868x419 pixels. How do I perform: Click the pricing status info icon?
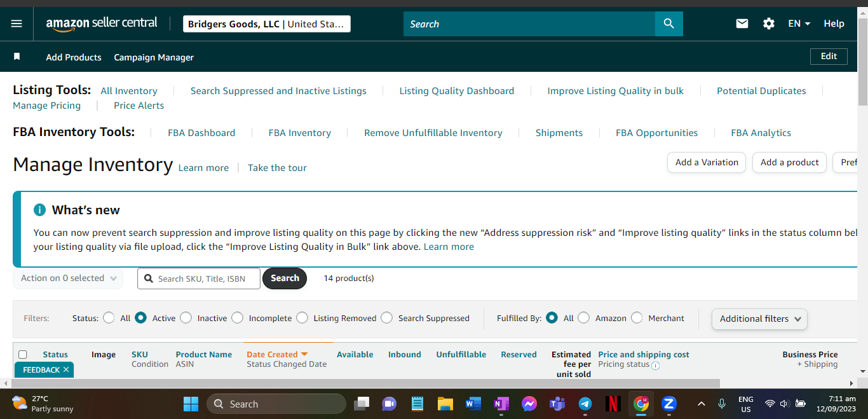point(655,366)
